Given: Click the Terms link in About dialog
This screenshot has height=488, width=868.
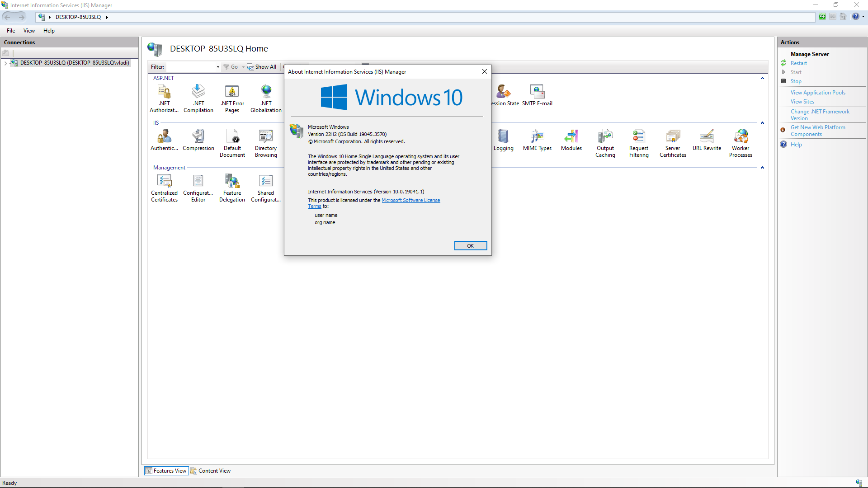Looking at the screenshot, I should click(314, 206).
